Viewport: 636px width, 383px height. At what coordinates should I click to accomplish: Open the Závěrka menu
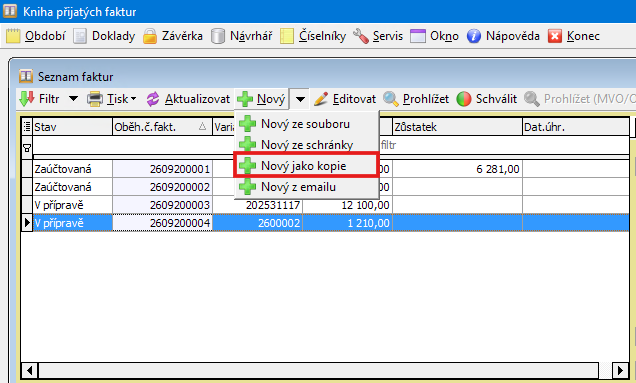tap(182, 36)
